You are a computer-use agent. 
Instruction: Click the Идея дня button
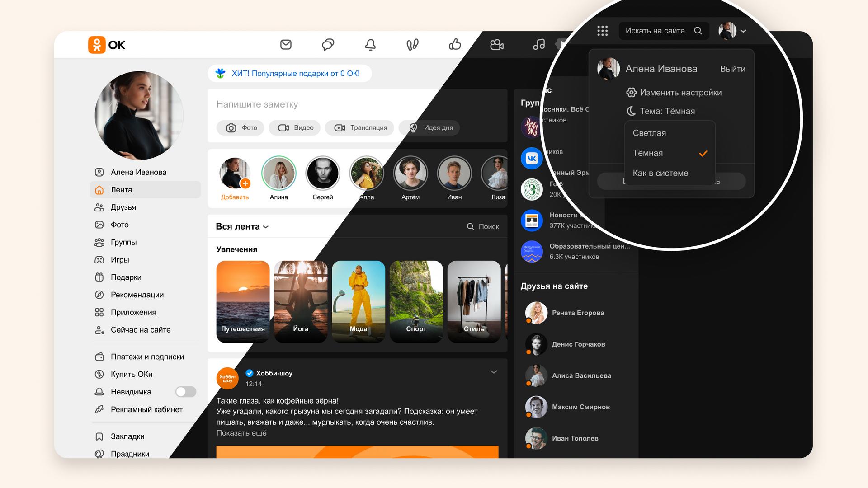point(429,128)
